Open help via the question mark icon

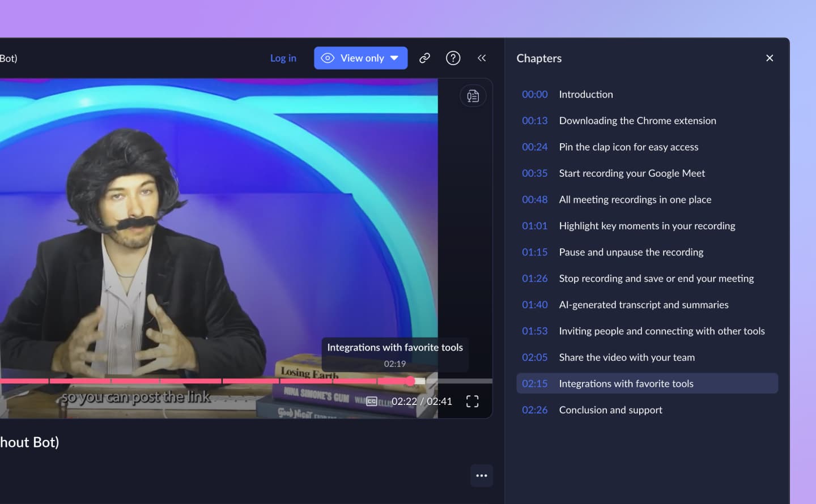coord(453,58)
